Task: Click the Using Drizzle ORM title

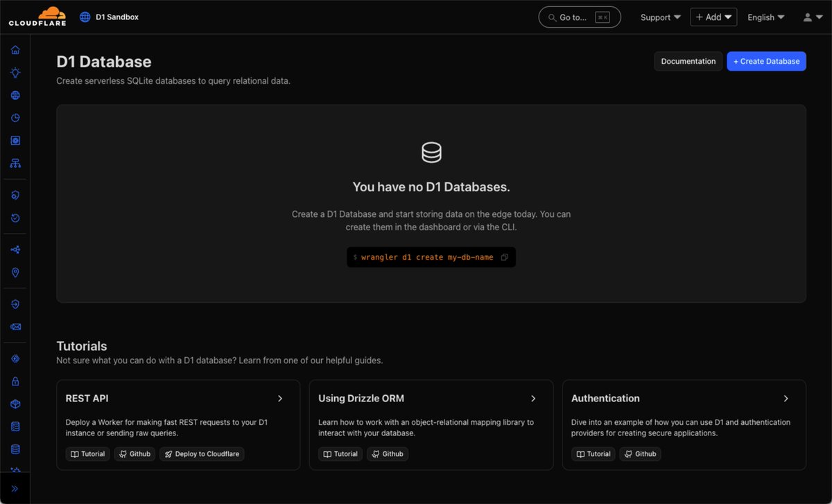Action: coord(361,399)
